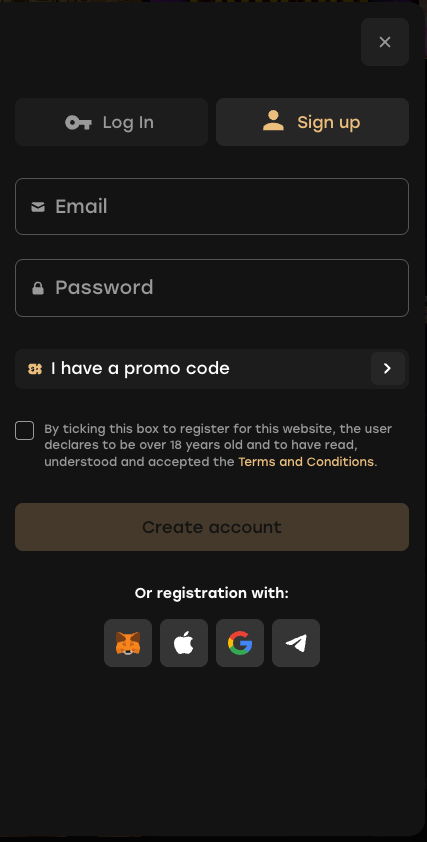Click the envelope icon in Email field
Image resolution: width=427 pixels, height=842 pixels.
click(38, 207)
